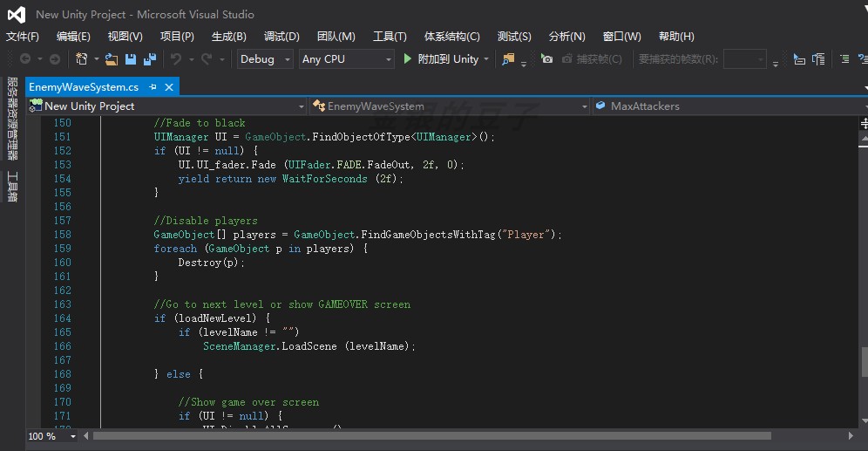Pin the EnemyWaveSystem.cs tab
The width and height of the screenshot is (868, 451).
(x=153, y=87)
